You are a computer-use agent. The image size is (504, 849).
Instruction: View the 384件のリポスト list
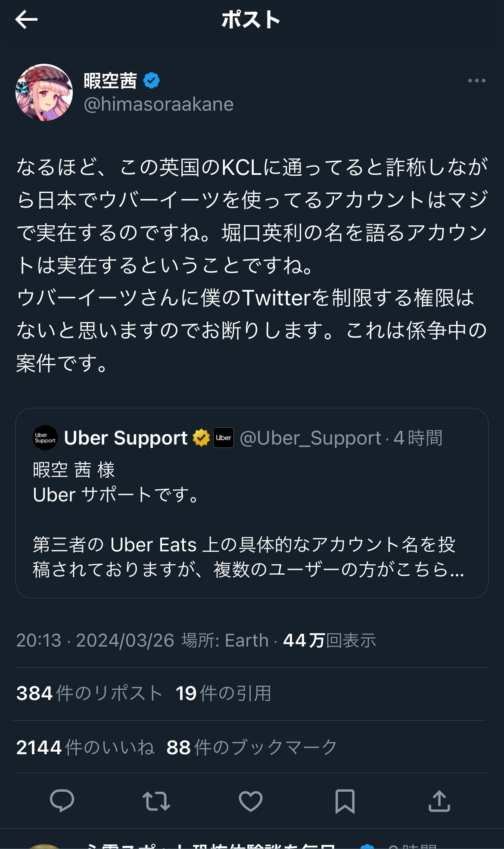pos(89,694)
